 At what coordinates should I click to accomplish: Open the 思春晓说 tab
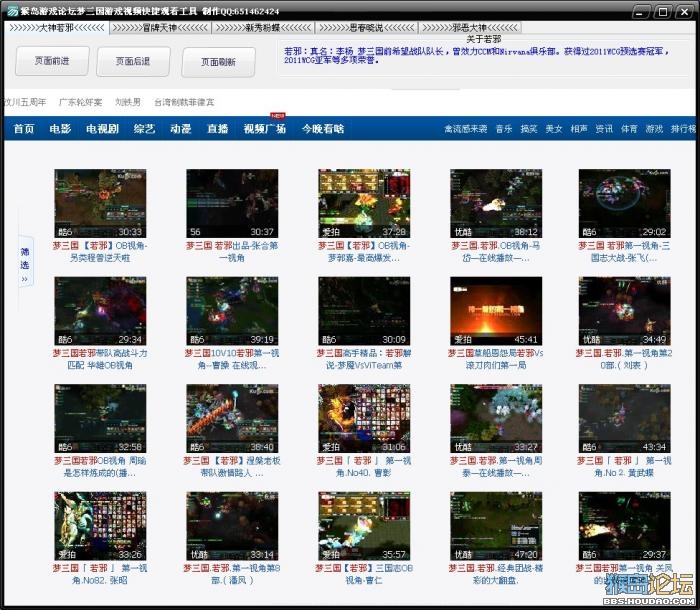click(367, 28)
